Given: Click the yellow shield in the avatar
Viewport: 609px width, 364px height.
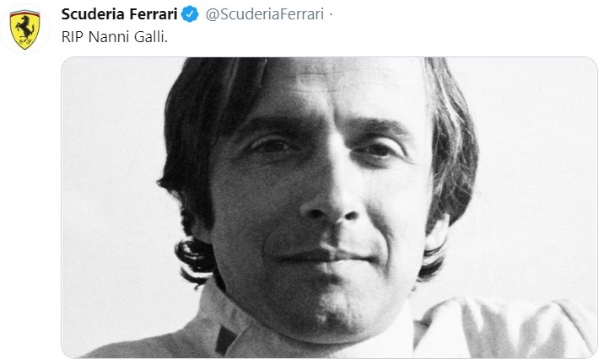Looking at the screenshot, I should pyautogui.click(x=24, y=29).
